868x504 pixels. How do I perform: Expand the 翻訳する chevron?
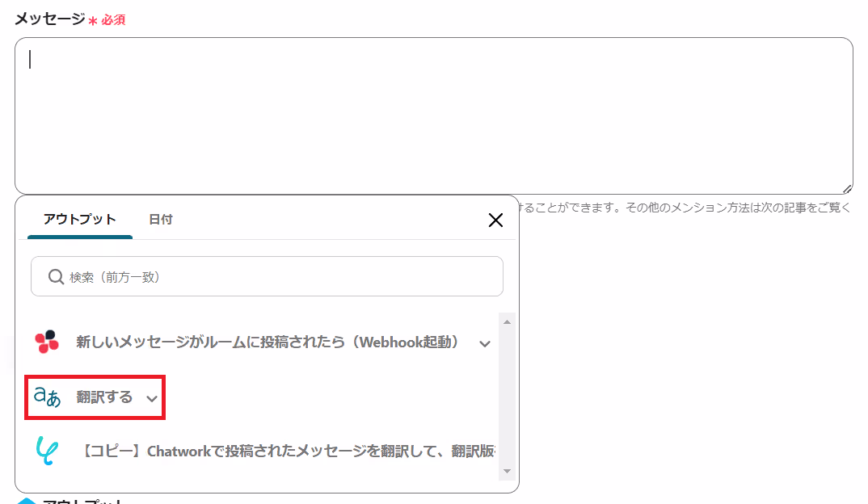152,398
